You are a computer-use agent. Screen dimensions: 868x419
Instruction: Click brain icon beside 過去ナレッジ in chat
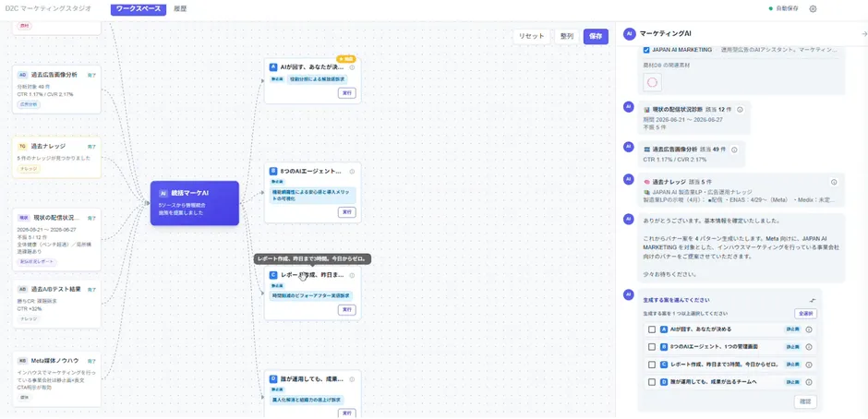[x=646, y=182]
